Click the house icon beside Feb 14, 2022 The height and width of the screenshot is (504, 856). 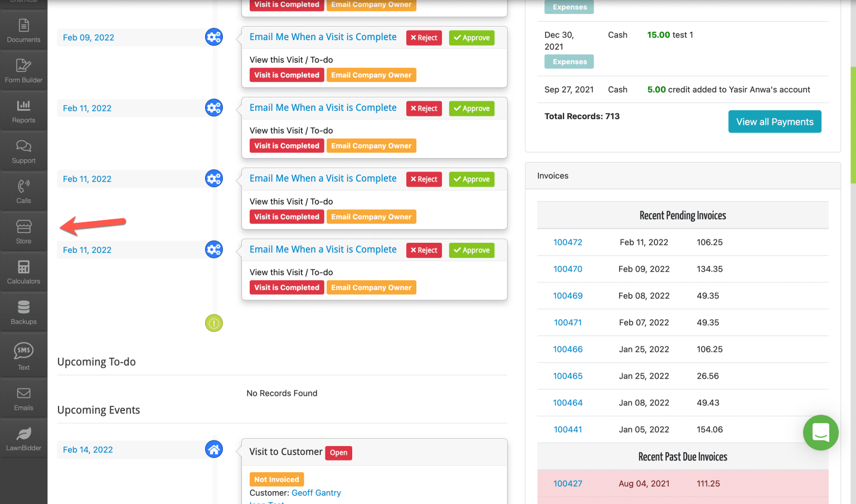tap(214, 449)
